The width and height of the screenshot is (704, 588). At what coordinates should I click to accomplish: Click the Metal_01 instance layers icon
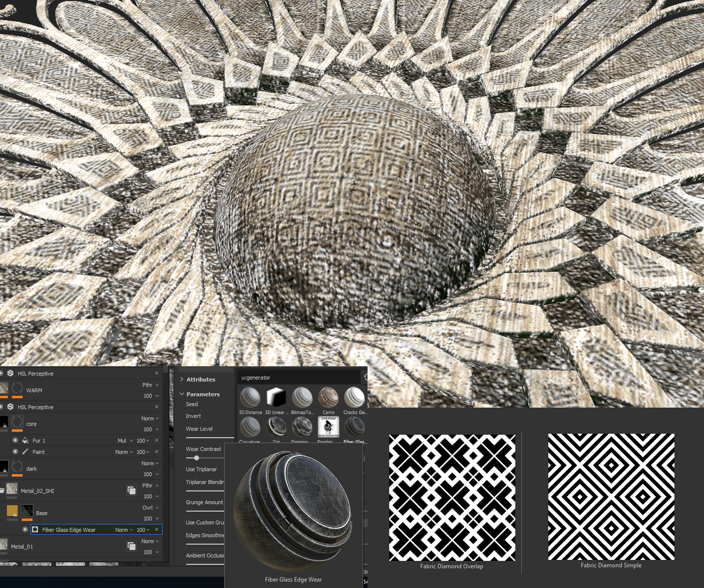click(x=132, y=546)
